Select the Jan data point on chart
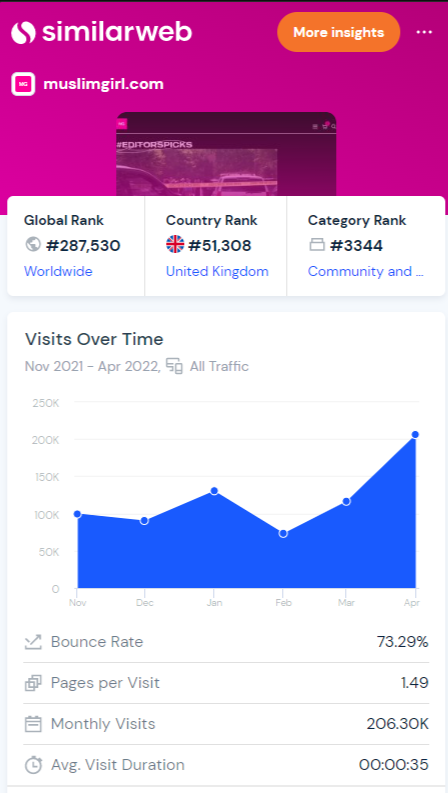This screenshot has width=448, height=793. coord(214,491)
